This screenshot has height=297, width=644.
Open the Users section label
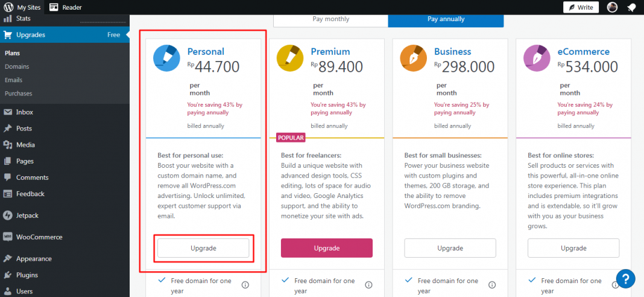coord(25,291)
